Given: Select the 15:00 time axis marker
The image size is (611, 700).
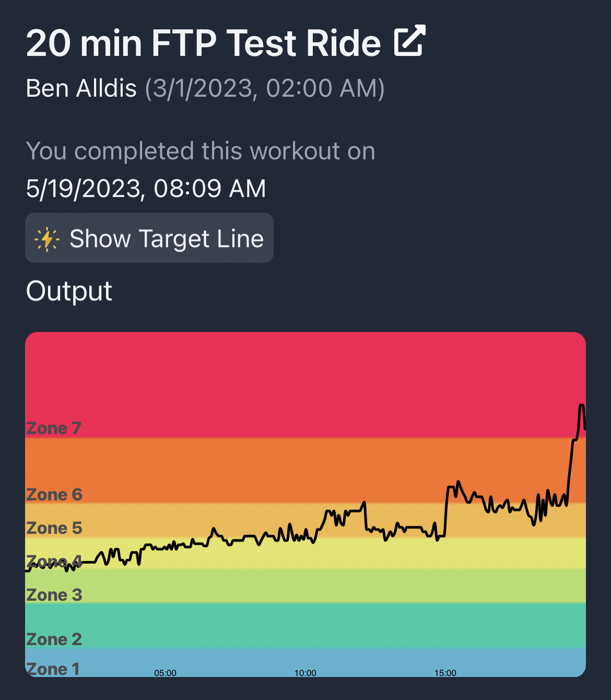Looking at the screenshot, I should (445, 673).
